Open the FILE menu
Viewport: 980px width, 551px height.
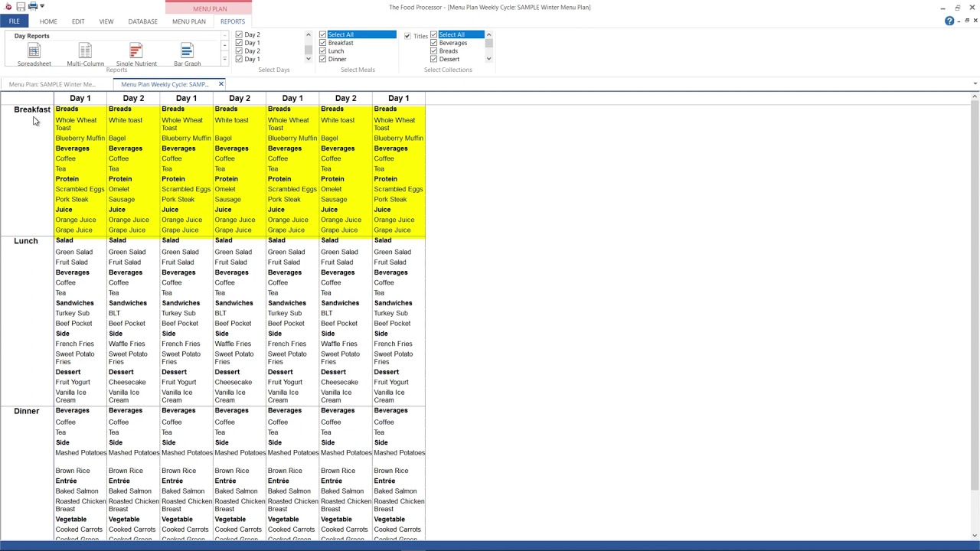click(14, 21)
